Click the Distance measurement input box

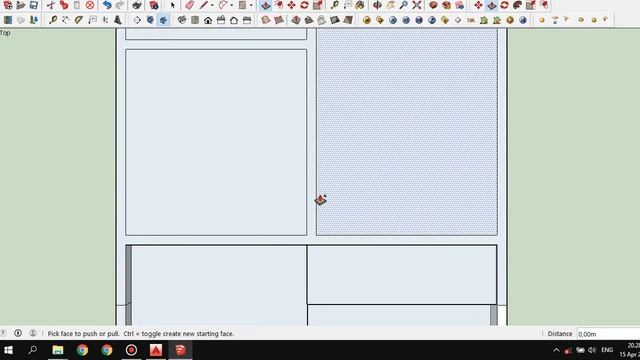pyautogui.click(x=608, y=334)
